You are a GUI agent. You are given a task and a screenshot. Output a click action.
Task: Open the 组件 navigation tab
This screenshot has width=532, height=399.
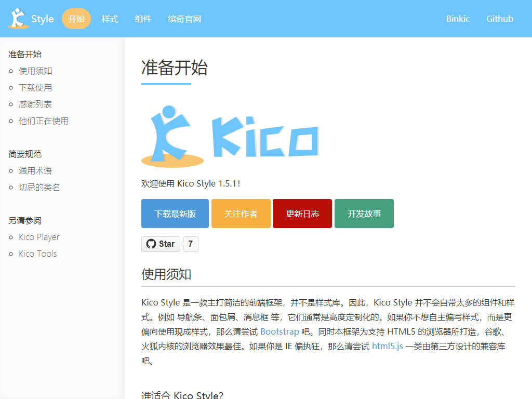click(x=143, y=19)
